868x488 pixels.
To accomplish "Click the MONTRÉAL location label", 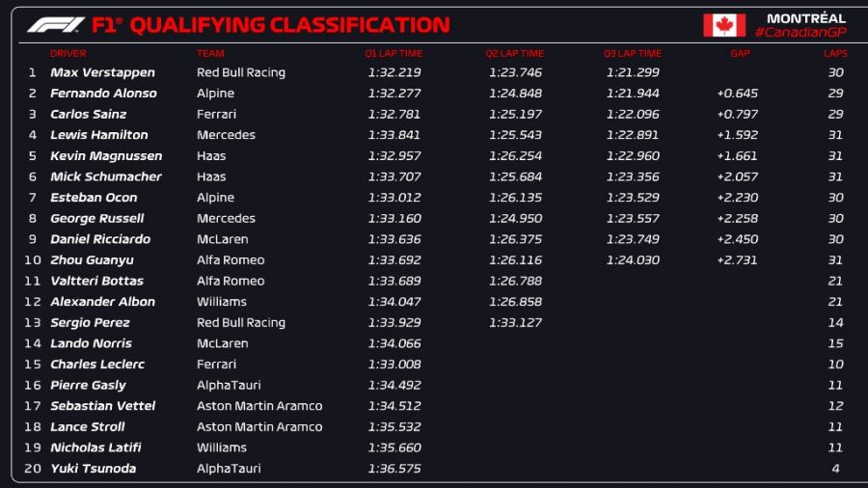I will click(x=806, y=18).
